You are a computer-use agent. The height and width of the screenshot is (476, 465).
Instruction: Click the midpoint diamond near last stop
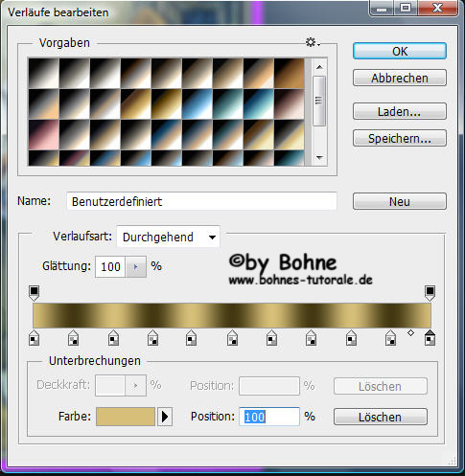pyautogui.click(x=410, y=333)
